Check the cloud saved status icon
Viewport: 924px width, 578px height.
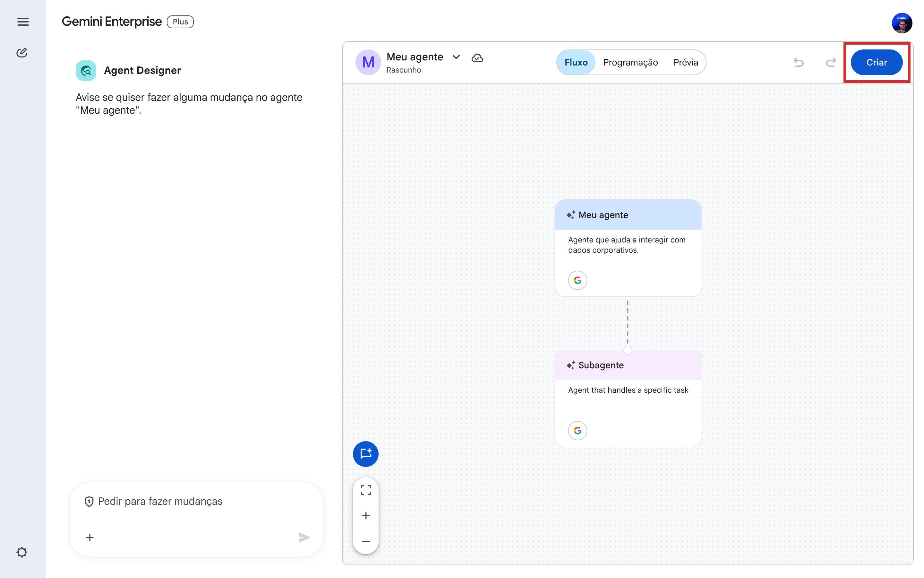pos(477,58)
